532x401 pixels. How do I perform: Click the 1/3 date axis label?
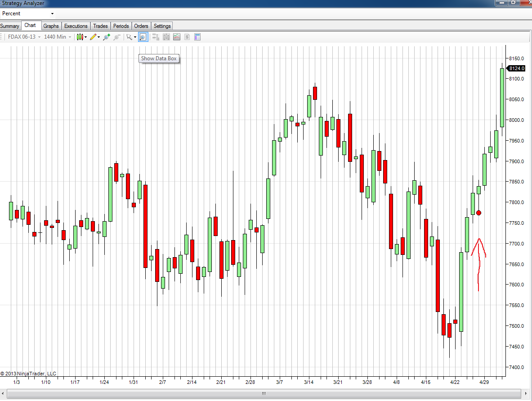click(x=16, y=382)
